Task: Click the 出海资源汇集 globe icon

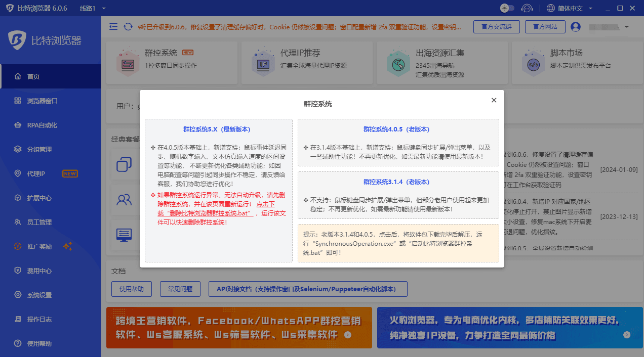Action: (398, 63)
